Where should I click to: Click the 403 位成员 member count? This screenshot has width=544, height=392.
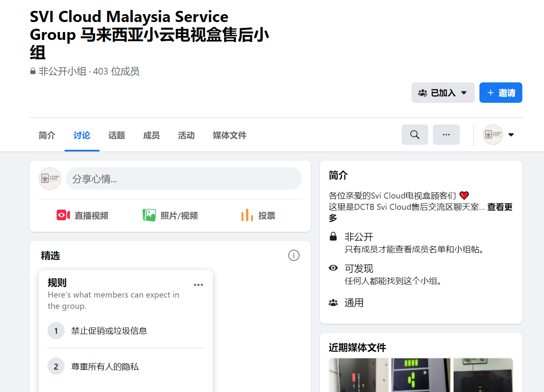(116, 71)
